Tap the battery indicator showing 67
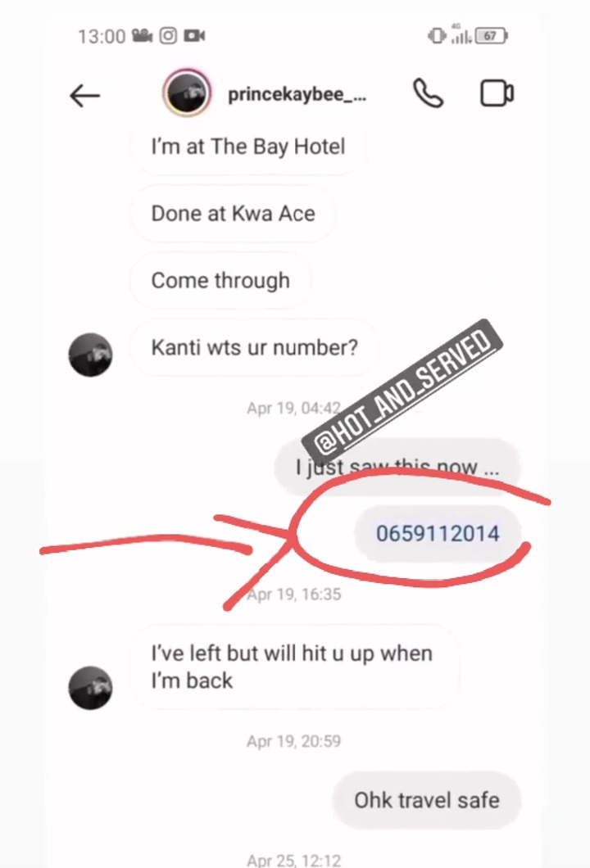 (491, 36)
